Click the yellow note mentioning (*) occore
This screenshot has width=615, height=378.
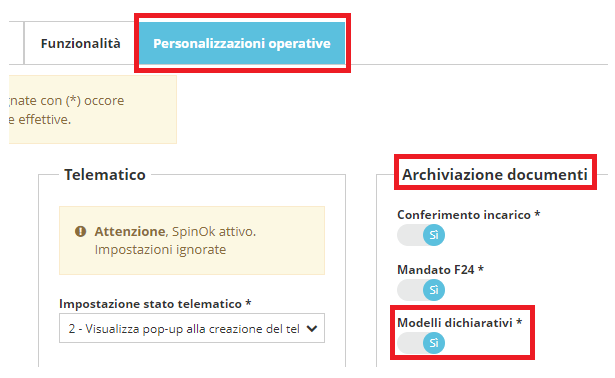pos(93,109)
